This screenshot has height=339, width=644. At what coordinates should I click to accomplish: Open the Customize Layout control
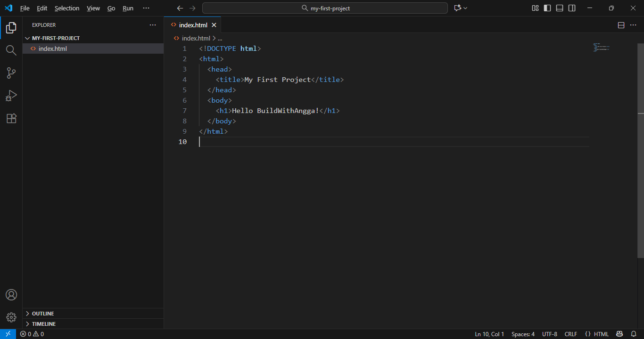[x=535, y=8]
